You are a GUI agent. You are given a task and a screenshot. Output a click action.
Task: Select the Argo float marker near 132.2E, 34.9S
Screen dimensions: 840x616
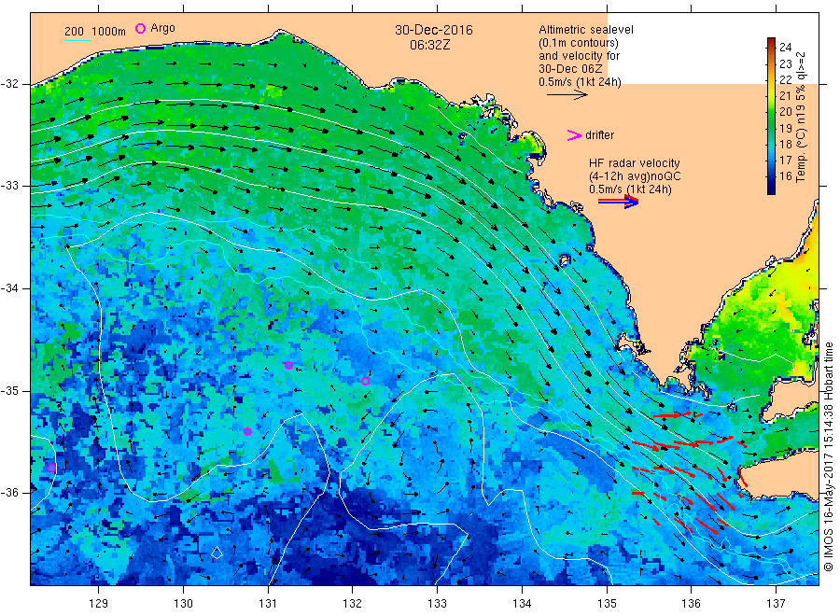[x=365, y=382]
